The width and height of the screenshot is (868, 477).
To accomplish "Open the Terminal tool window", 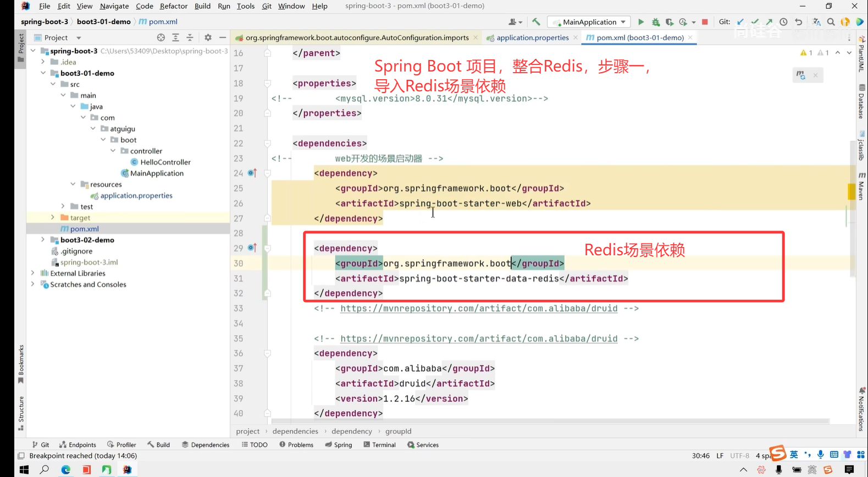I will [x=379, y=445].
